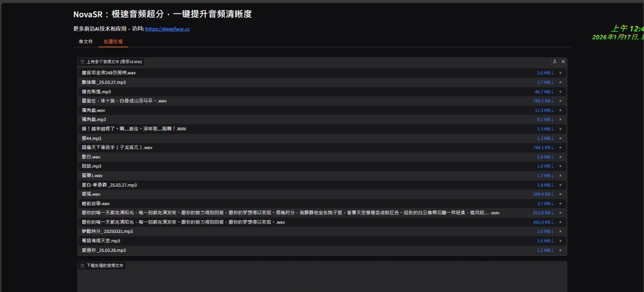Switch to the 单文件 tab

point(86,41)
